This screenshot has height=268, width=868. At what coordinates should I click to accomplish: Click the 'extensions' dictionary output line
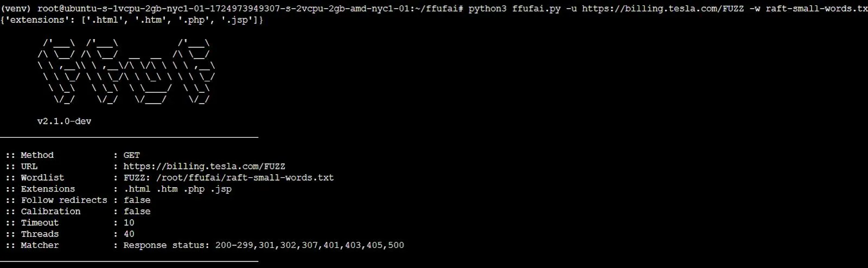(132, 20)
